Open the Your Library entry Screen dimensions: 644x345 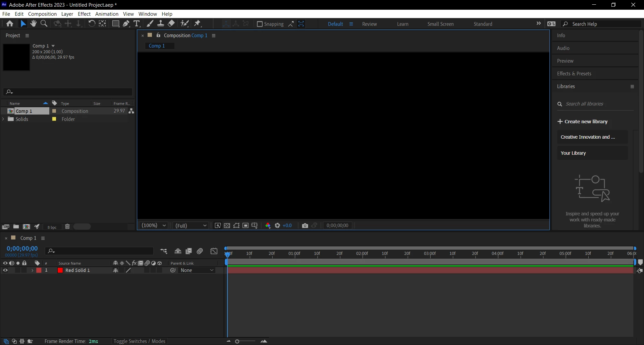592,153
